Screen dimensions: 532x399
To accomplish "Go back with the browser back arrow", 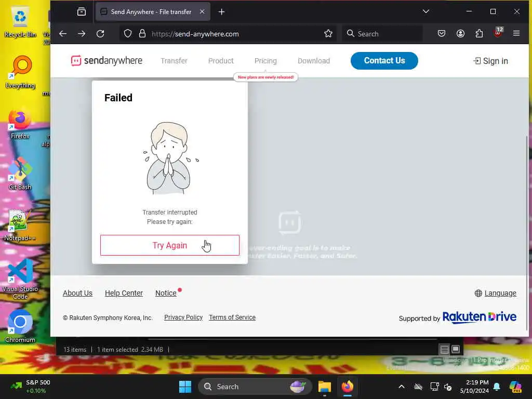I will [x=63, y=34].
